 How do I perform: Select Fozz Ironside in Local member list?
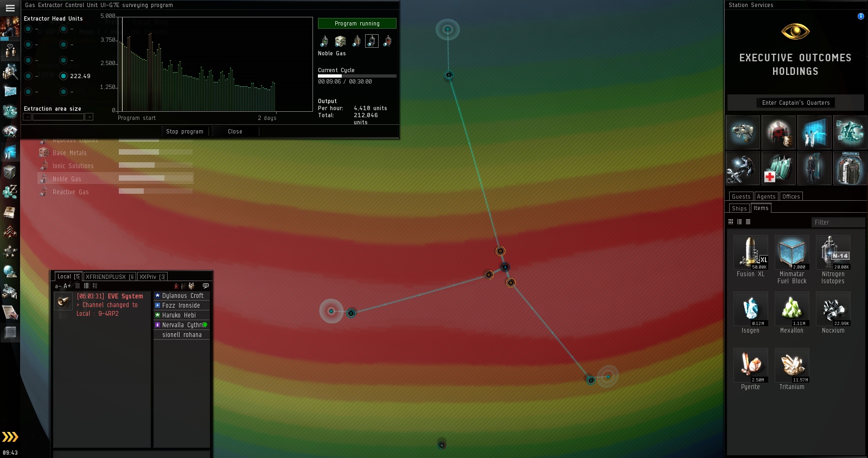pyautogui.click(x=182, y=306)
